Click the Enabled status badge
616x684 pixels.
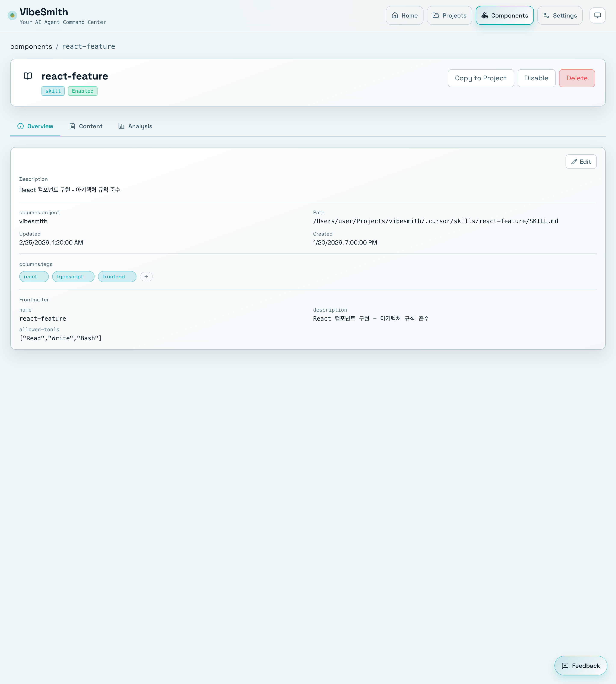coord(83,91)
